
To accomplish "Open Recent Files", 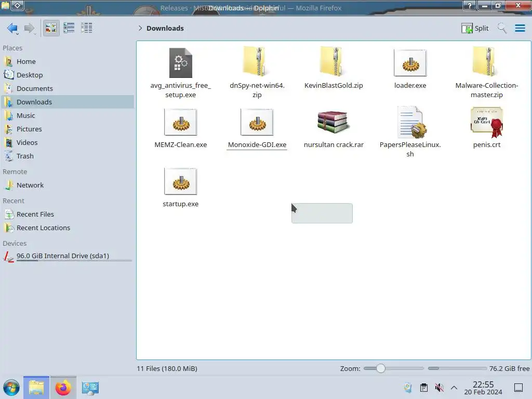I will point(67,215).
